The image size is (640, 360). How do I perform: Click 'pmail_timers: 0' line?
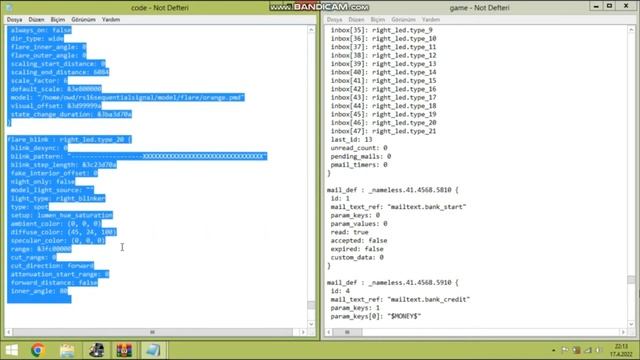click(359, 165)
